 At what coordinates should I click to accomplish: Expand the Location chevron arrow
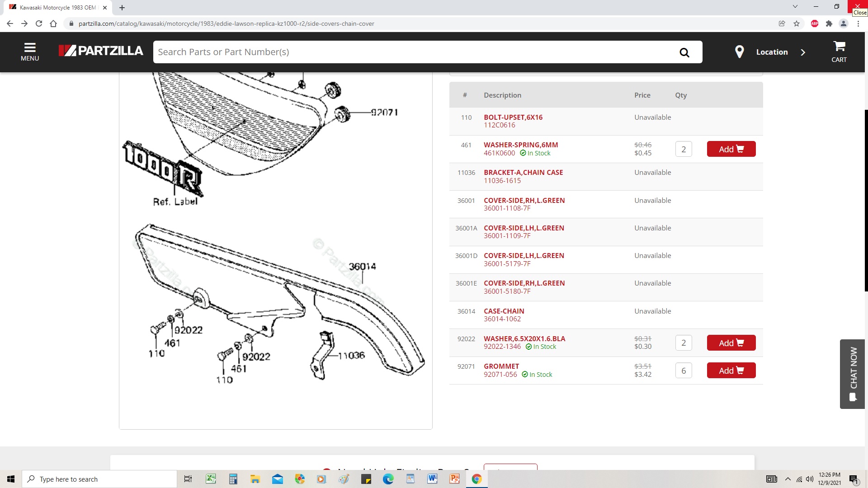tap(803, 52)
